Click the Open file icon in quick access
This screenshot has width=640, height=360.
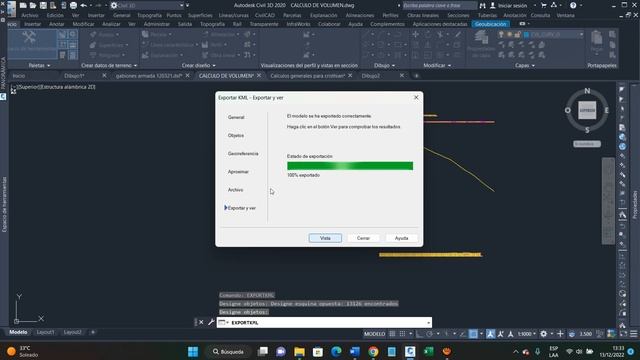(33, 5)
